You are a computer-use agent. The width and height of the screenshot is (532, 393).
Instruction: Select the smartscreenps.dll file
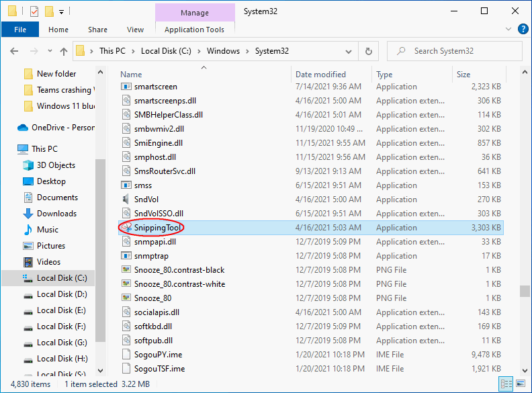point(165,101)
